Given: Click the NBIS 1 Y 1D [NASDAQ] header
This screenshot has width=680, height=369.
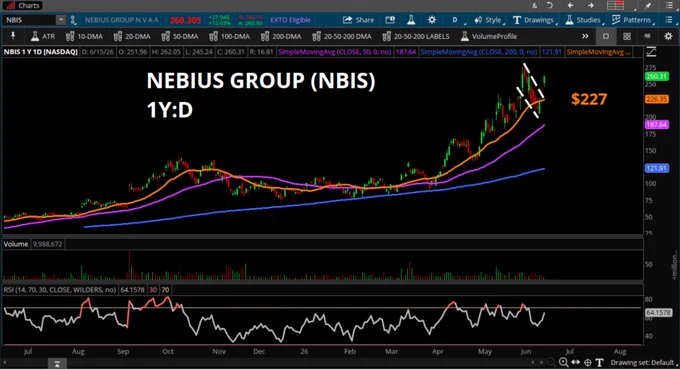Looking at the screenshot, I should point(40,52).
